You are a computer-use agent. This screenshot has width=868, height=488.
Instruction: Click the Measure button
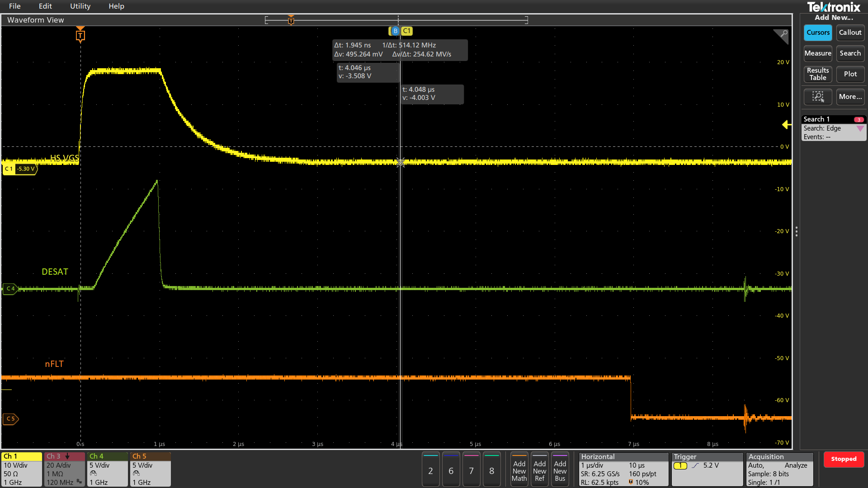click(818, 53)
